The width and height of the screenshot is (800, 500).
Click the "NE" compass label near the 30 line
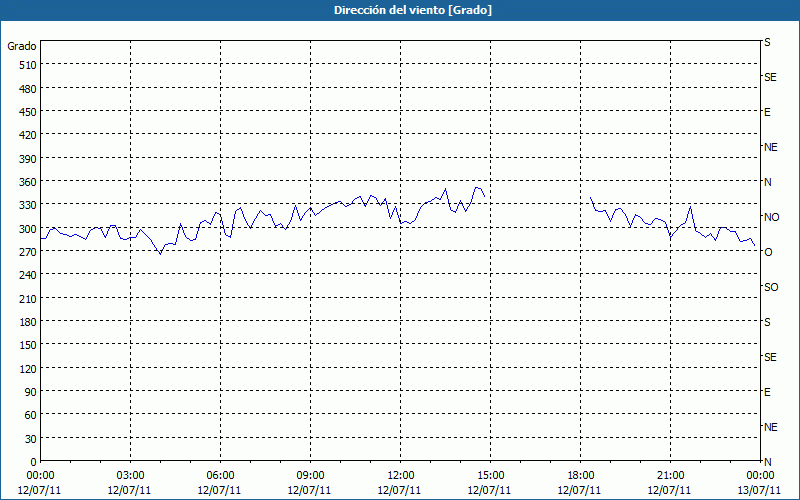tap(771, 427)
